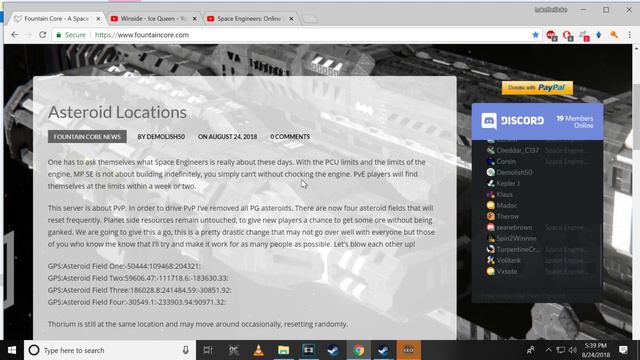This screenshot has width=640, height=360.
Task: Open the Chrome three-dot menu
Action: (x=629, y=35)
